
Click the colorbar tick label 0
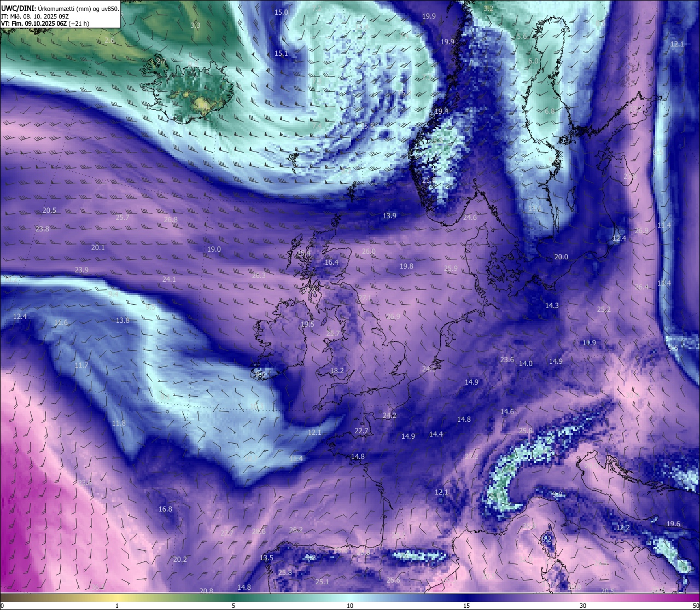(x=2, y=606)
